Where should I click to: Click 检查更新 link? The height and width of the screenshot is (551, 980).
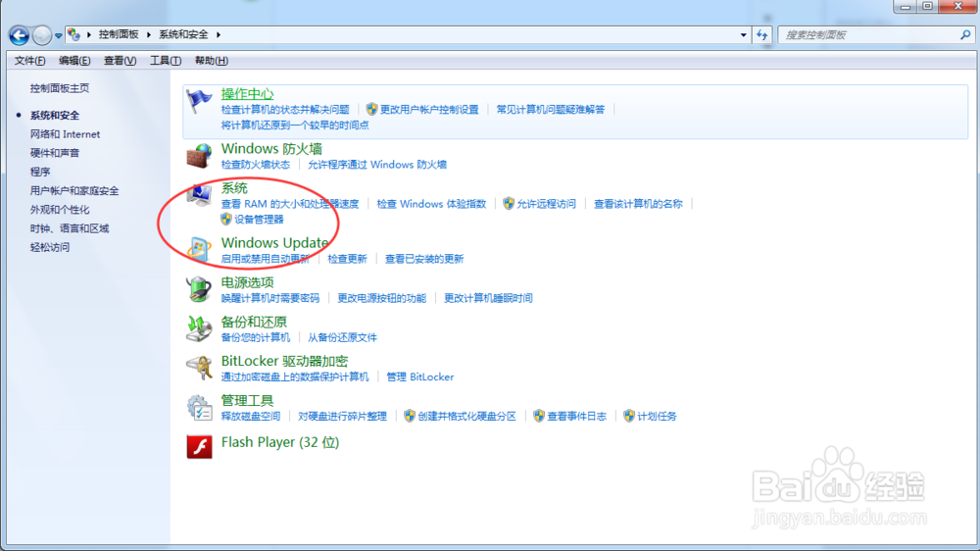coord(348,259)
